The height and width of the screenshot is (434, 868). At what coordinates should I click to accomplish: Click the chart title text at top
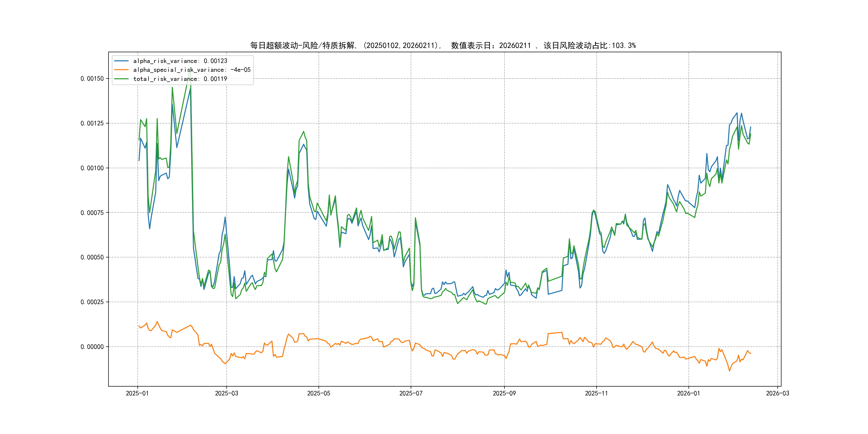point(443,46)
